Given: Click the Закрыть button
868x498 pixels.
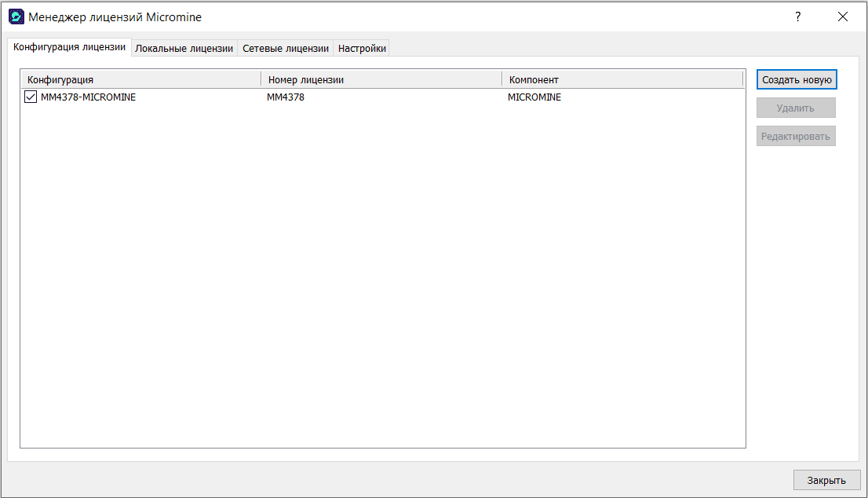Looking at the screenshot, I should [826, 480].
